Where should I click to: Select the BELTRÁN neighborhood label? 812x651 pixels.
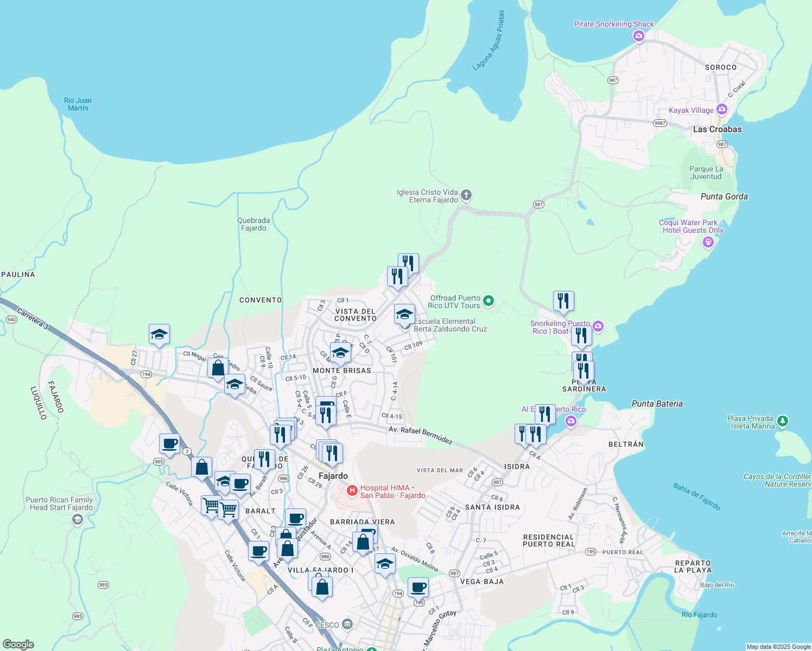(626, 444)
